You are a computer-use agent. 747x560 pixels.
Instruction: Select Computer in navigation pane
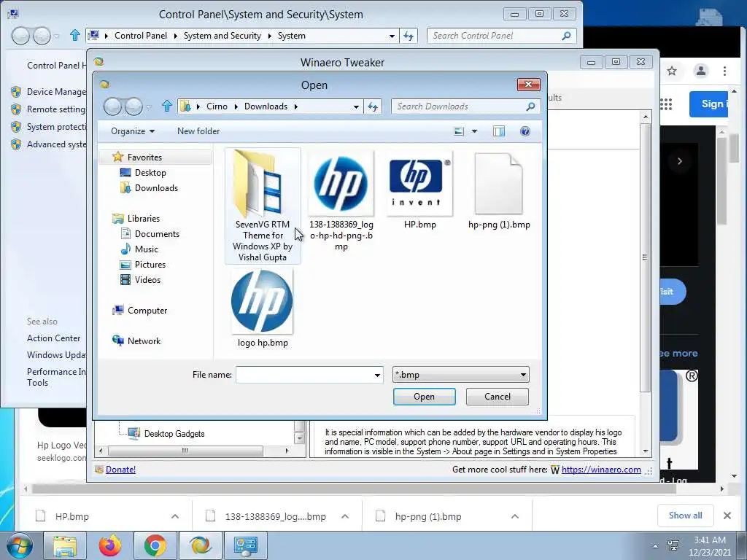tap(147, 311)
